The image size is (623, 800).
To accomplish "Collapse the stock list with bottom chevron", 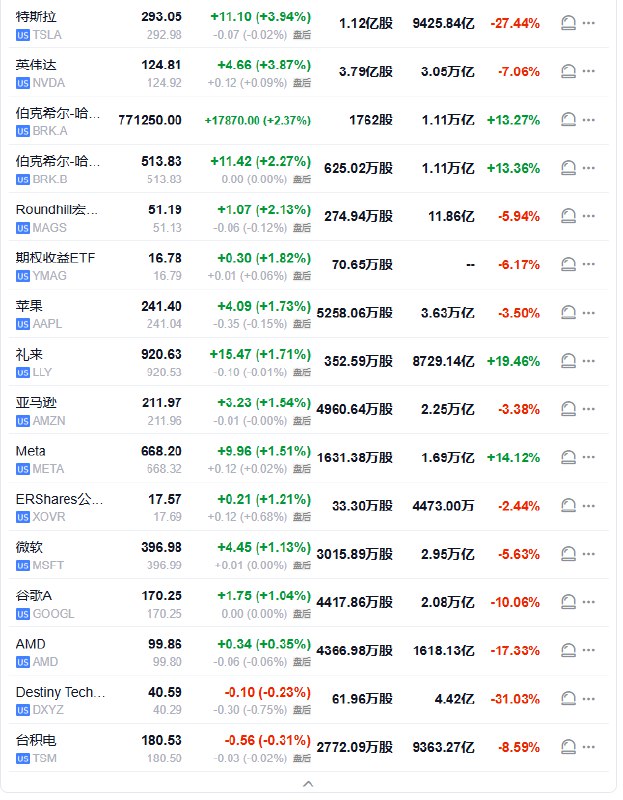I will pos(308,784).
